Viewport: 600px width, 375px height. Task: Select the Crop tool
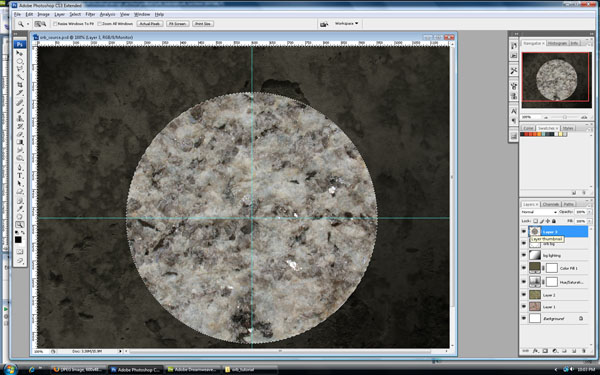pyautogui.click(x=20, y=85)
